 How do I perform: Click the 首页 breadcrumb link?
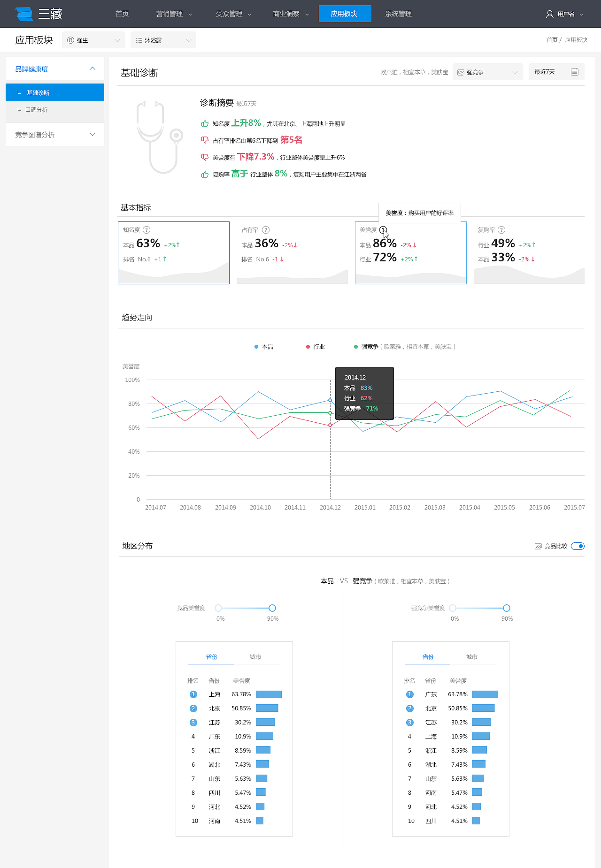(552, 40)
